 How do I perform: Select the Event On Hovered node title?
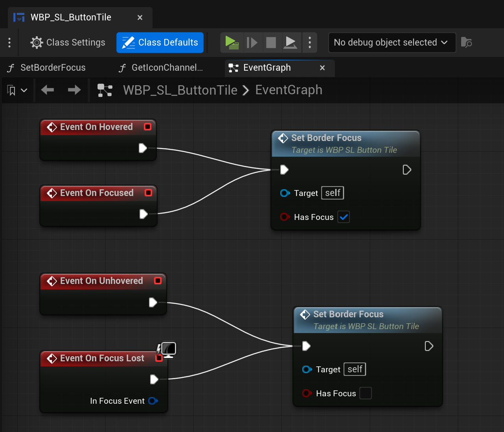(96, 127)
